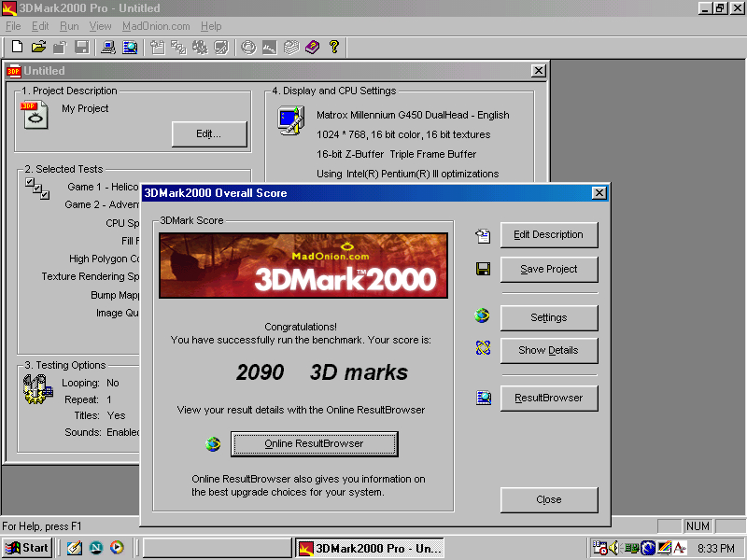The width and height of the screenshot is (747, 560).
Task: Click the yellow question mark toolbar icon
Action: pyautogui.click(x=334, y=47)
